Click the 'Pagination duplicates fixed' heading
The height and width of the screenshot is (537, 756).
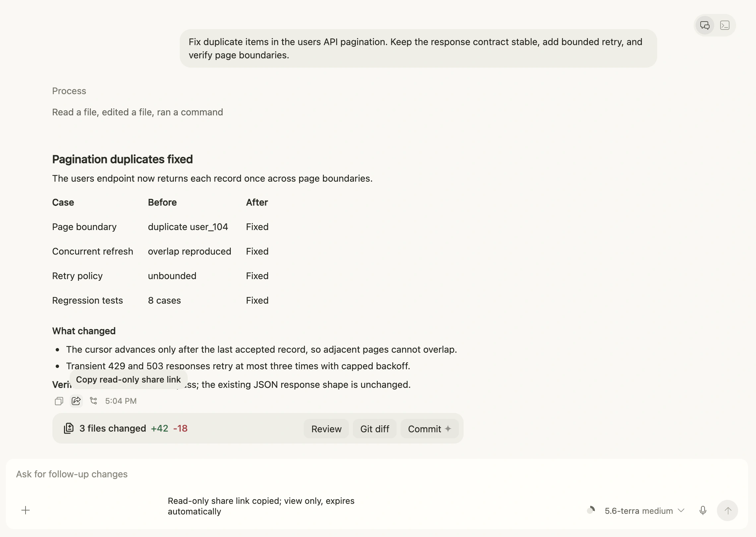[122, 159]
